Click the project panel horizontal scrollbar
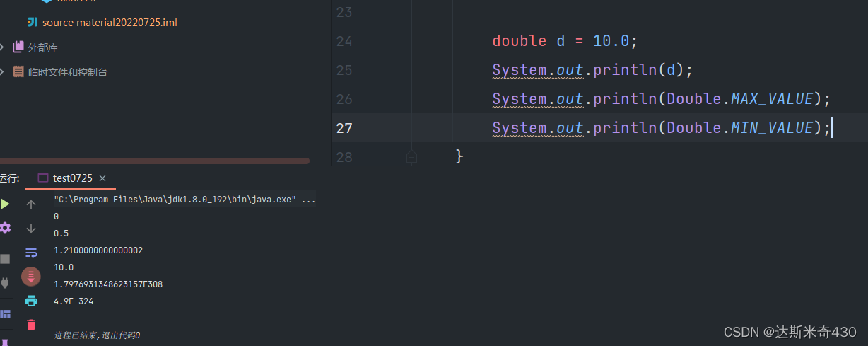The image size is (868, 346). pyautogui.click(x=154, y=161)
